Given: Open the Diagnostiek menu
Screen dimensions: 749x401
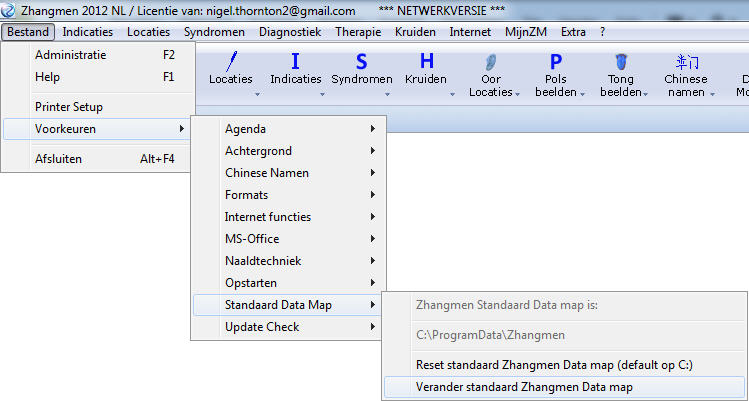Looking at the screenshot, I should 290,32.
